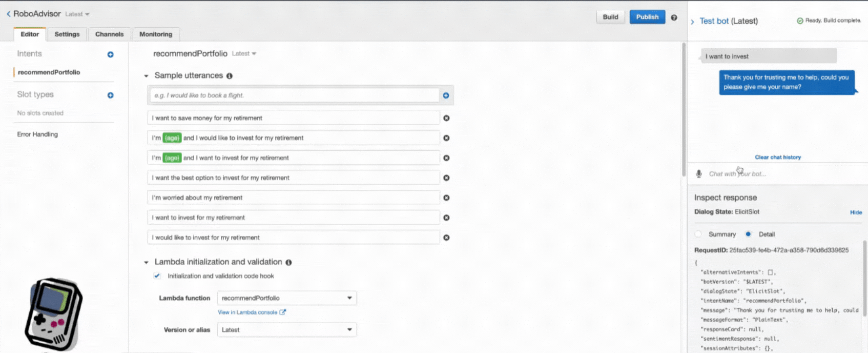Click the 'I want to invest' user chat message

[769, 56]
